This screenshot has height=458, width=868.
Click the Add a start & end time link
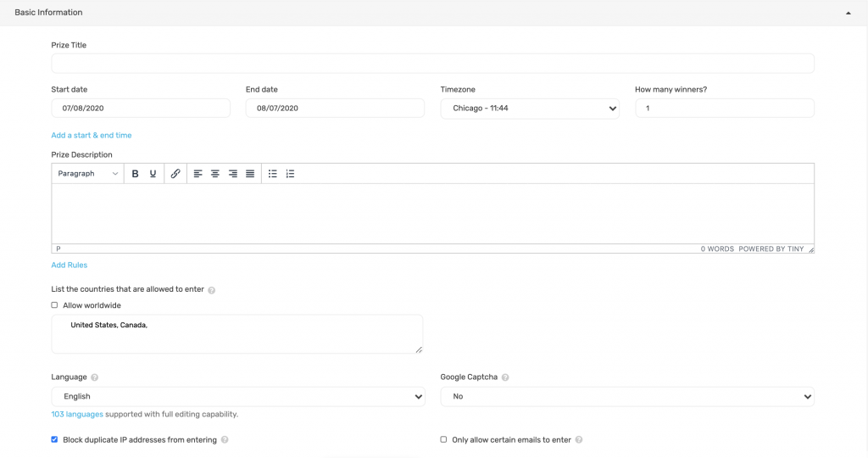pyautogui.click(x=92, y=135)
